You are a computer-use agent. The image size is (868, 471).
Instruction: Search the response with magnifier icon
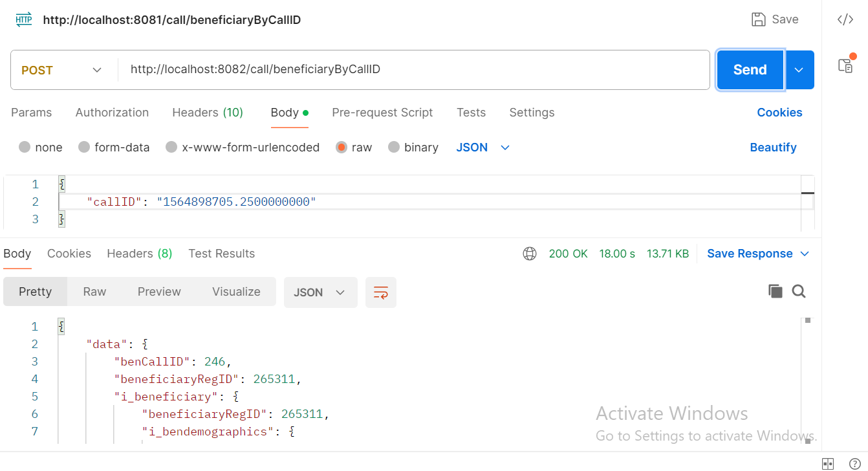tap(799, 291)
